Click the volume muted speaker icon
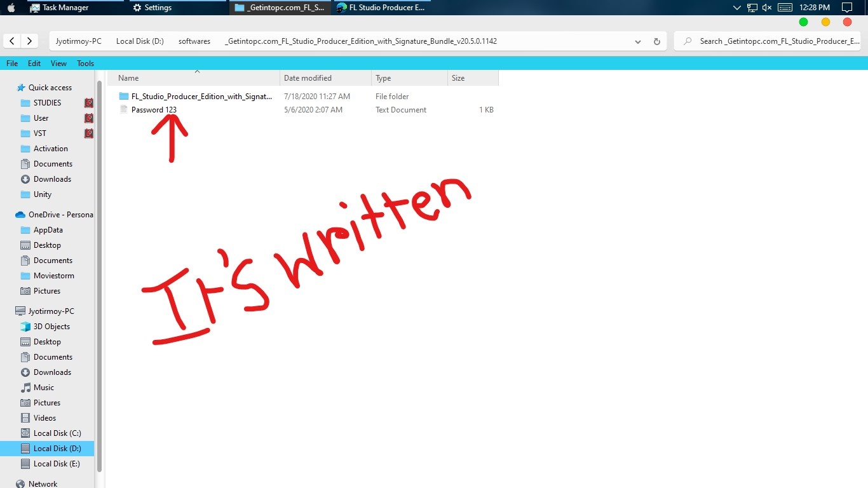This screenshot has width=868, height=488. (x=767, y=8)
